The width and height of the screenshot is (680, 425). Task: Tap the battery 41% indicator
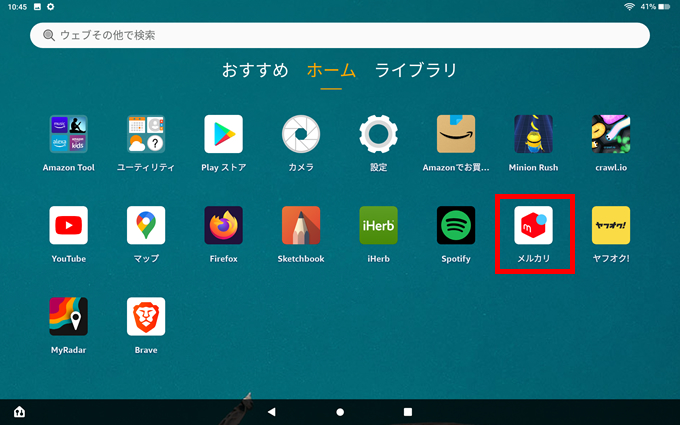(655, 7)
